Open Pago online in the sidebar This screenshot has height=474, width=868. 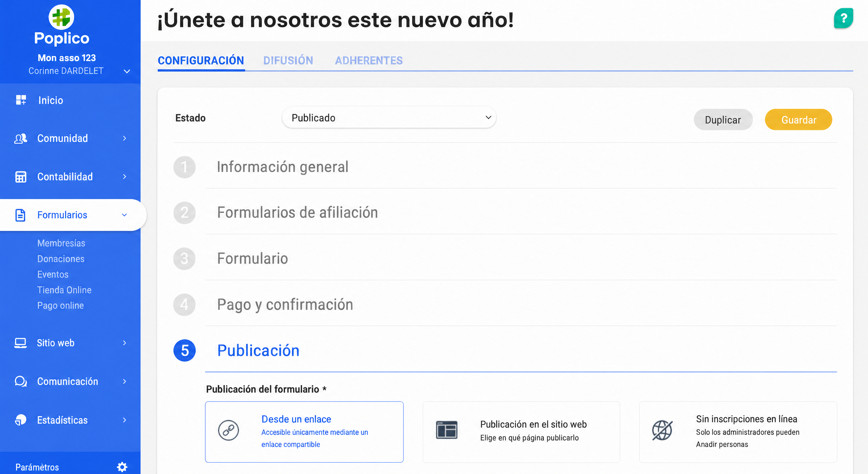61,305
